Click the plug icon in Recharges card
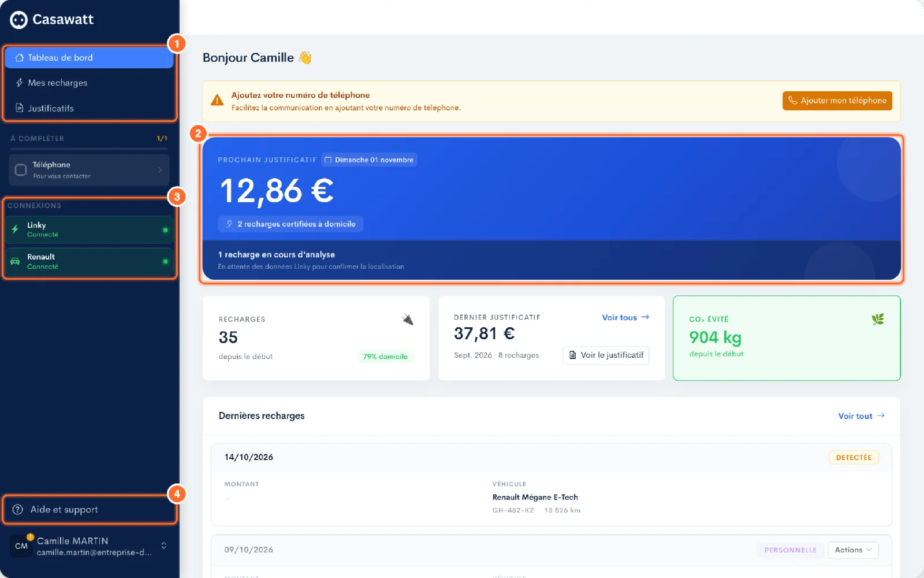Screen dimensions: 924x578 pyautogui.click(x=408, y=320)
